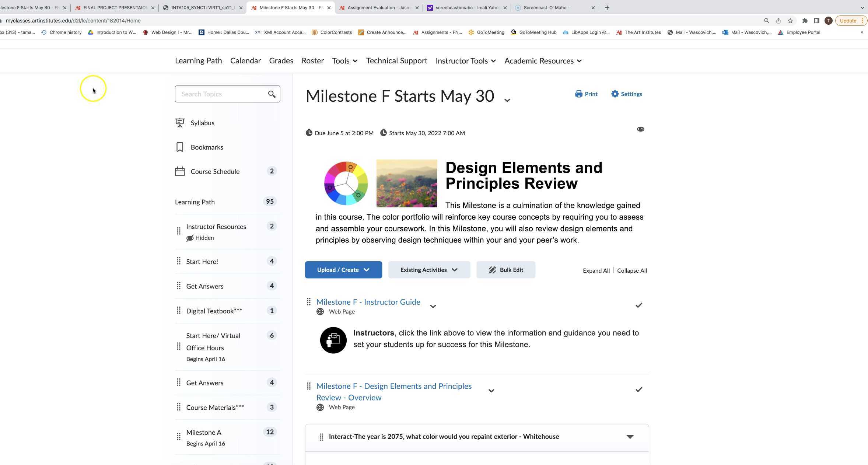
Task: Click the Print icon
Action: (x=578, y=94)
